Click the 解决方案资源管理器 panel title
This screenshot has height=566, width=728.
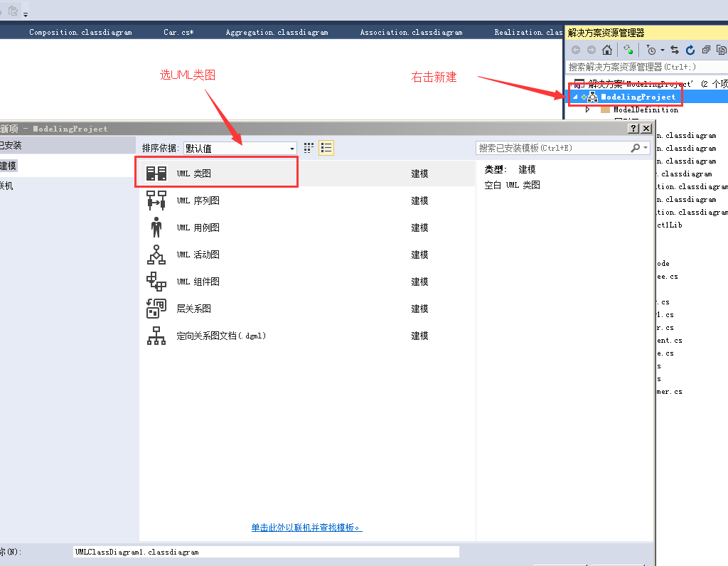pyautogui.click(x=606, y=33)
